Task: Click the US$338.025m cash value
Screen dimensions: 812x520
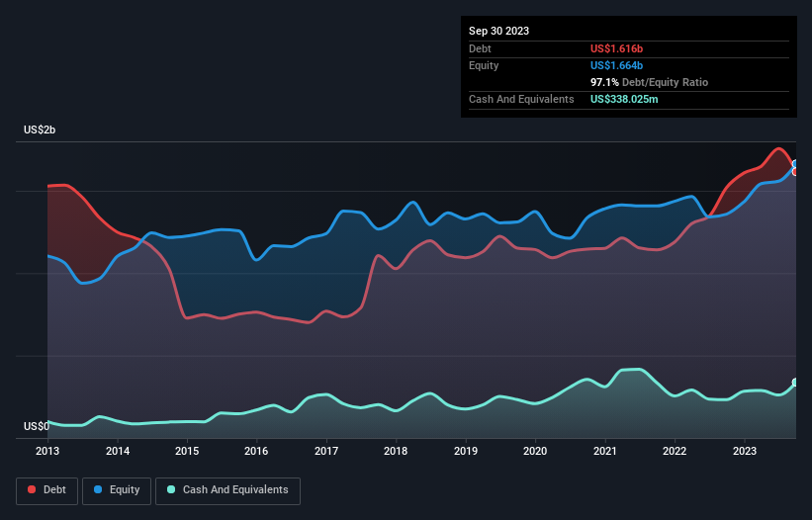Action: click(624, 99)
